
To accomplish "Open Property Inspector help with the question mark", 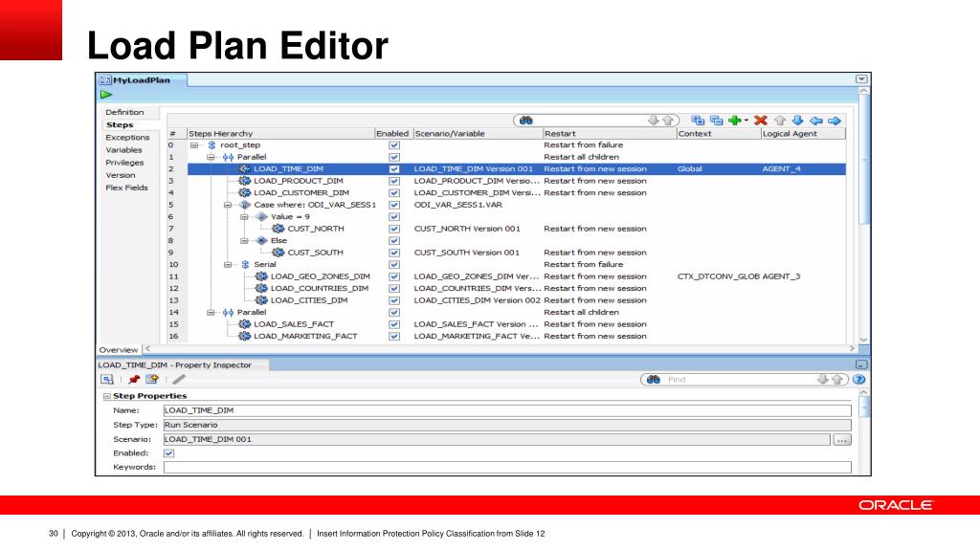I will coord(859,379).
